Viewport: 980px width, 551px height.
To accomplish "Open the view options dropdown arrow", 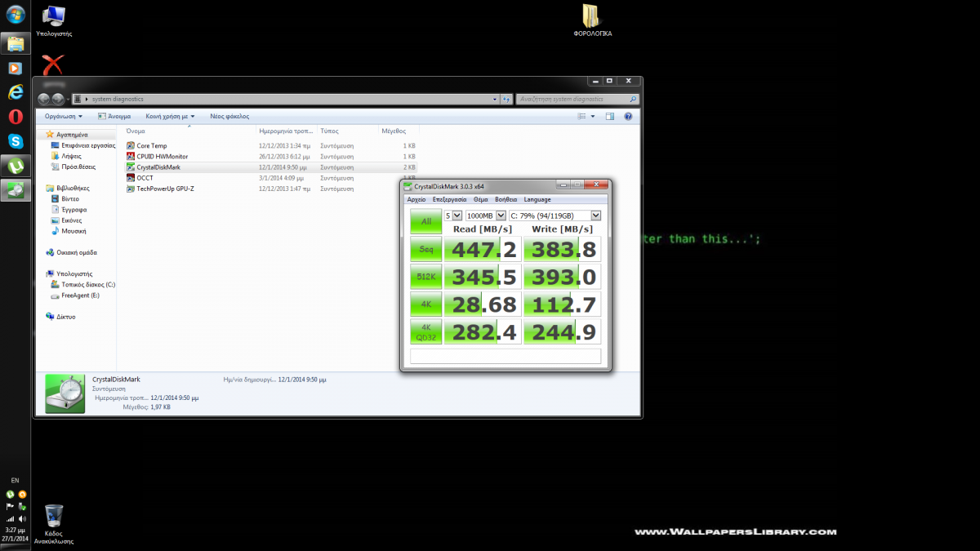I will click(593, 117).
